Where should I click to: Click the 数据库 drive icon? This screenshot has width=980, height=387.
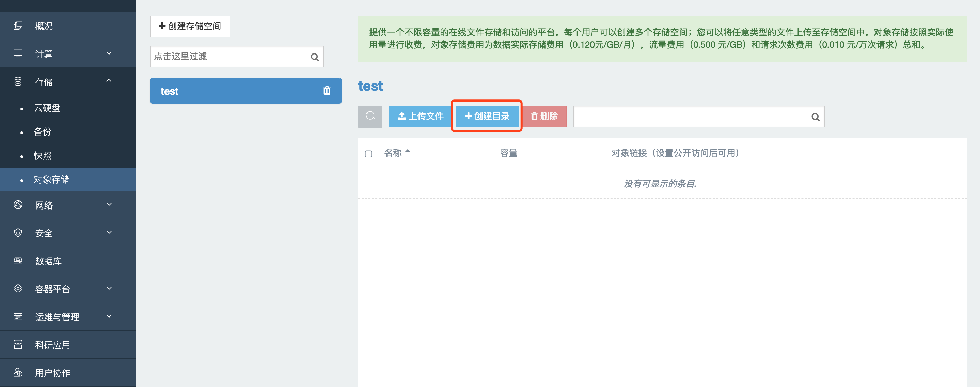point(18,261)
